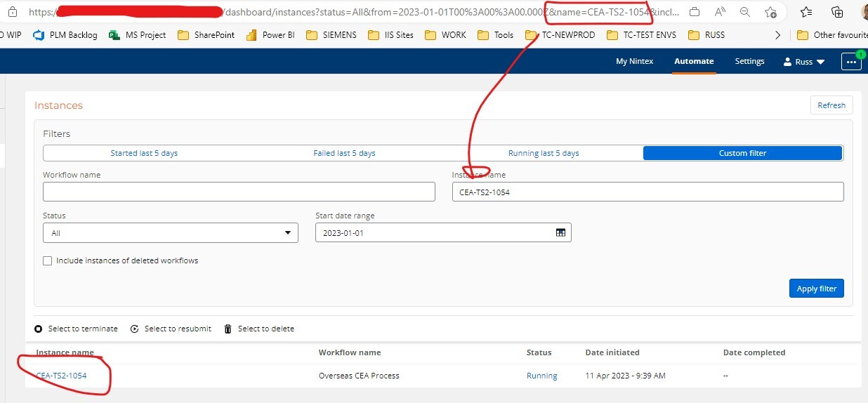
Task: Select the Failed last 5 days filter
Action: [344, 153]
